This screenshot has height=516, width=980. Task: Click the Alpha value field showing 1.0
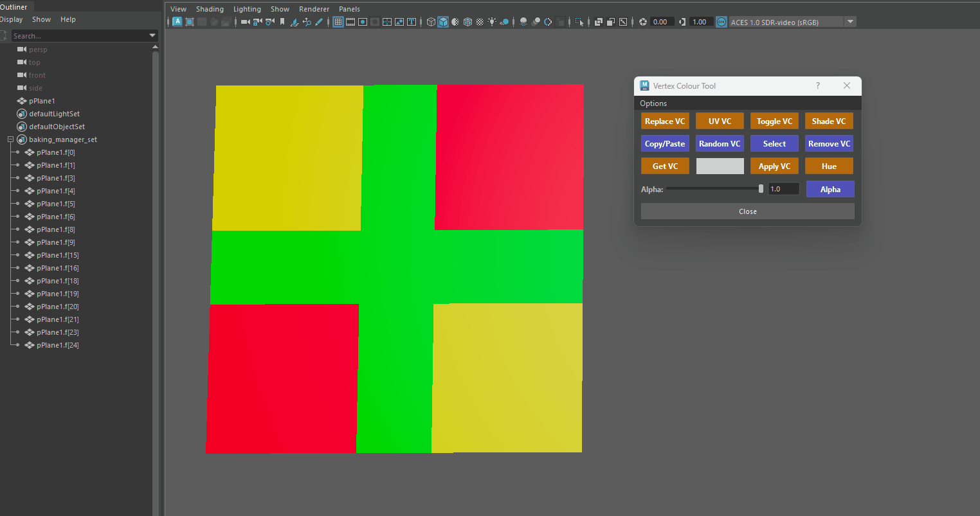[x=784, y=189]
